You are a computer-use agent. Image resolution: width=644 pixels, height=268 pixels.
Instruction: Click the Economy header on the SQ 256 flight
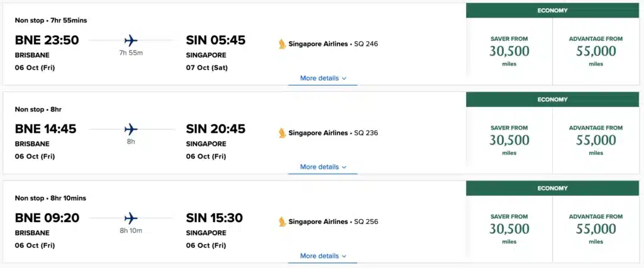(x=552, y=188)
